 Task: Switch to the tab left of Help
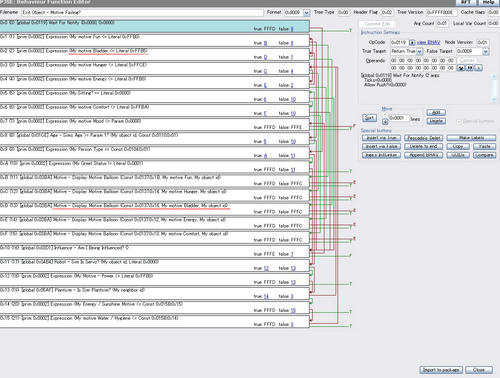point(466,2)
